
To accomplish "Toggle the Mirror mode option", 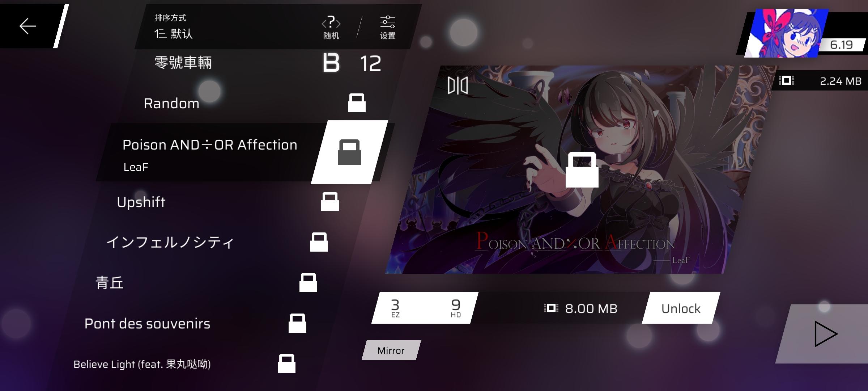I will point(391,350).
